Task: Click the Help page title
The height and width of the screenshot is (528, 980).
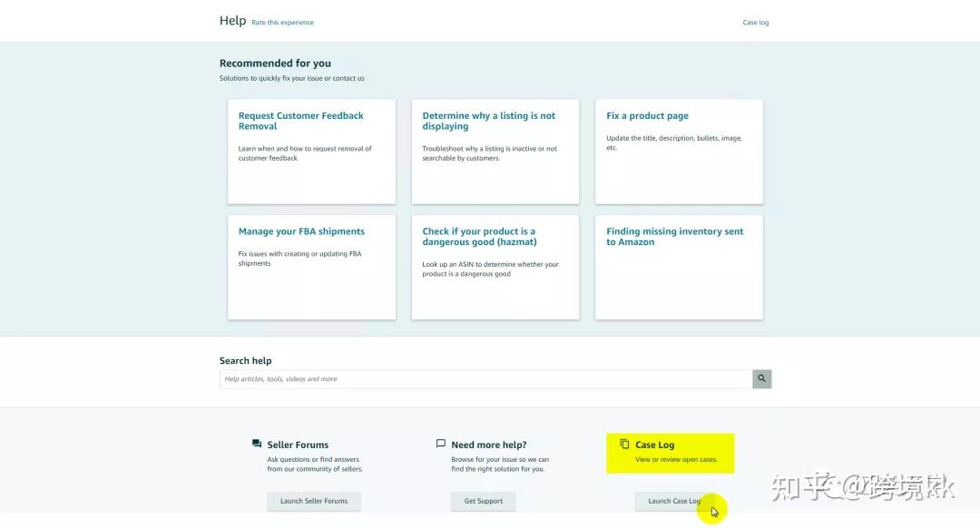Action: coord(232,21)
